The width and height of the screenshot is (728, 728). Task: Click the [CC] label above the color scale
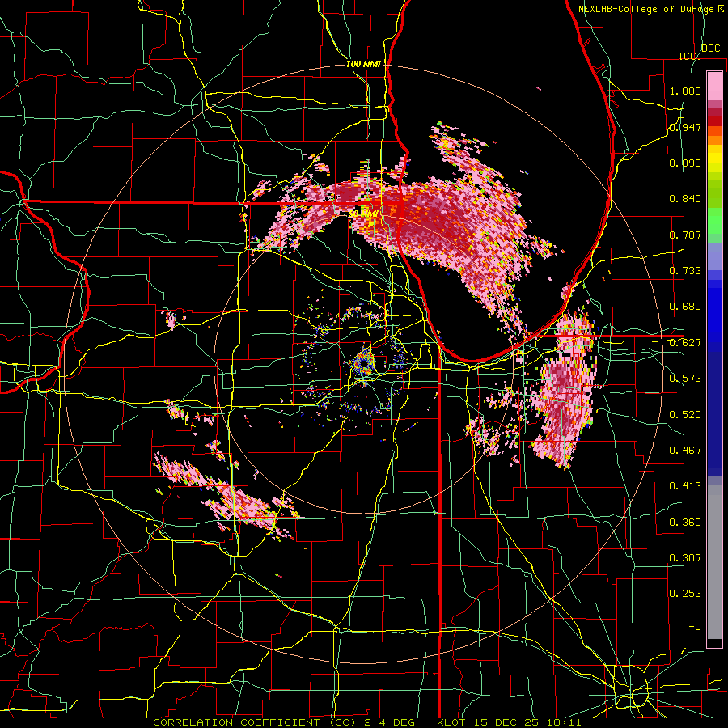(690, 56)
